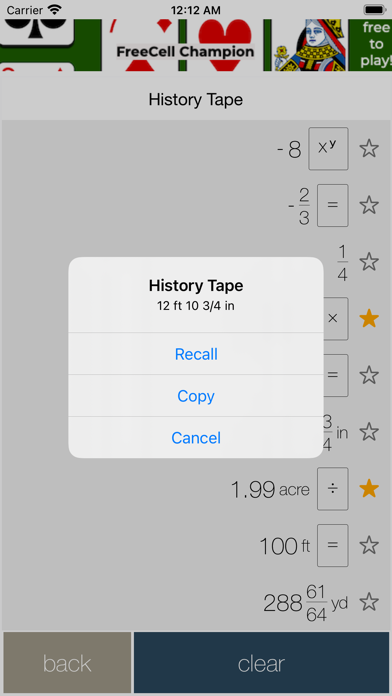Click the equals box beside 100 ft

pyautogui.click(x=333, y=545)
